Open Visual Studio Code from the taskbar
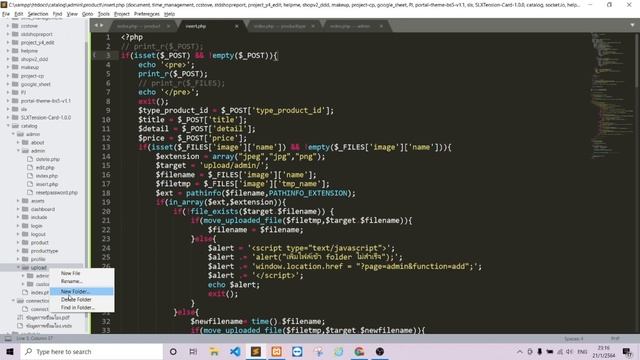The width and height of the screenshot is (640, 360). click(235, 351)
